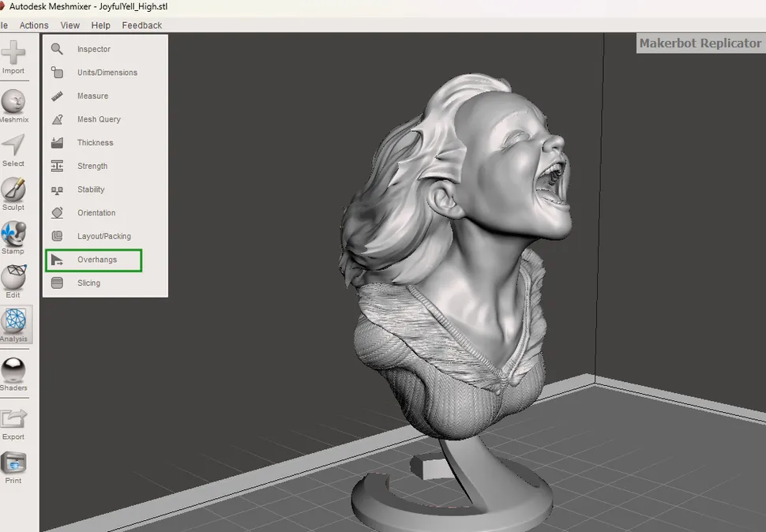Viewport: 766px width, 532px height.
Task: Click the Units/Dimensions icon
Action: [57, 73]
